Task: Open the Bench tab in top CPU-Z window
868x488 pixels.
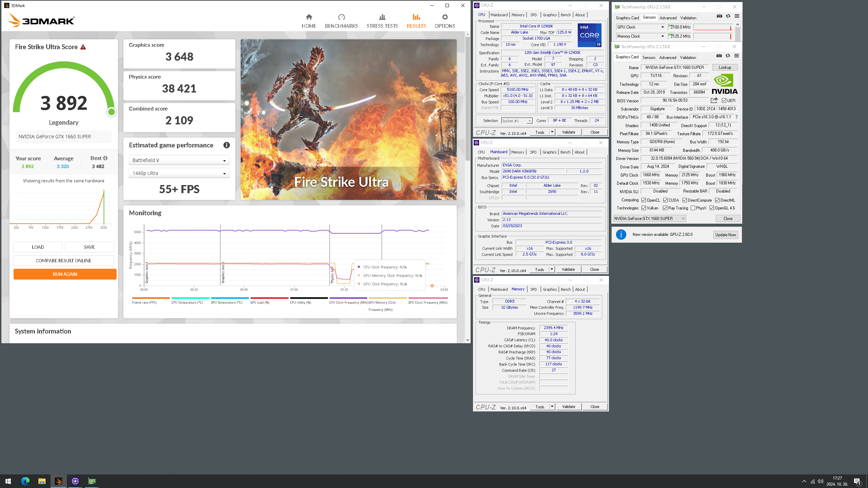Action: pos(566,15)
